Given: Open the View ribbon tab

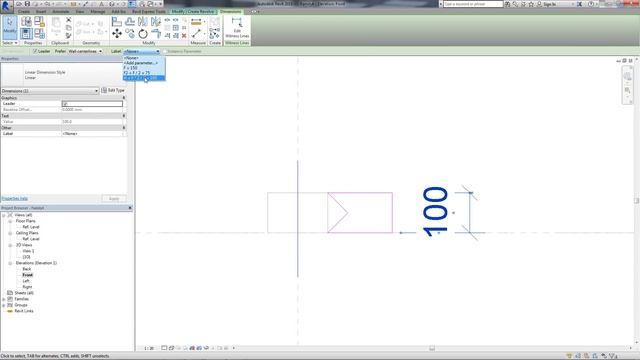Looking at the screenshot, I should pyautogui.click(x=80, y=11).
